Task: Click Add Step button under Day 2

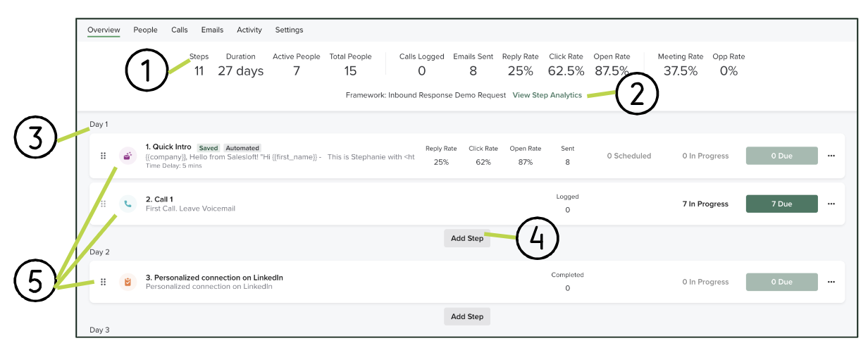Action: [x=466, y=316]
